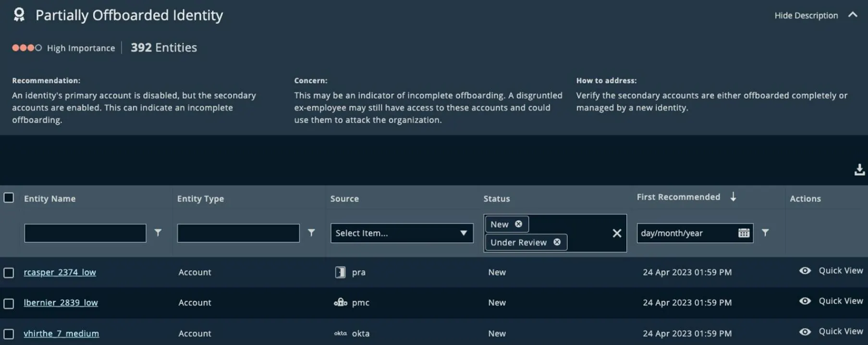This screenshot has height=345, width=868.
Task: Open Quick View for vhirthe_7_medium
Action: 841,332
